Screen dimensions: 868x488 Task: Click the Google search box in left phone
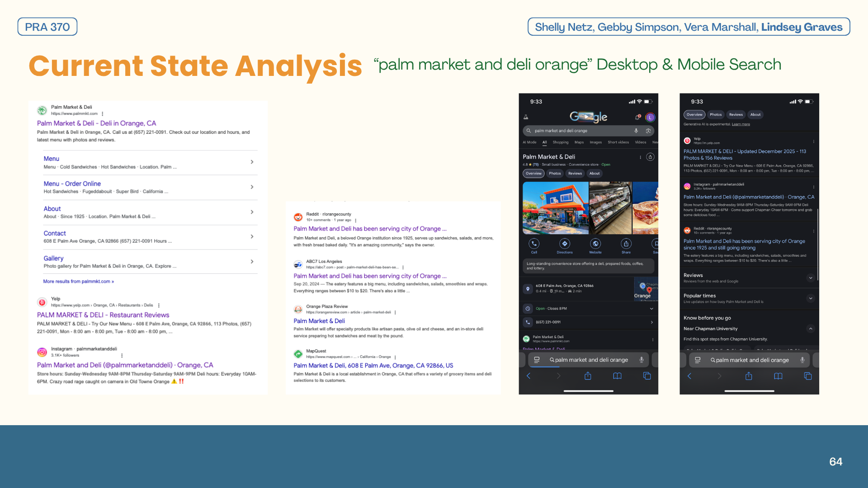point(588,131)
